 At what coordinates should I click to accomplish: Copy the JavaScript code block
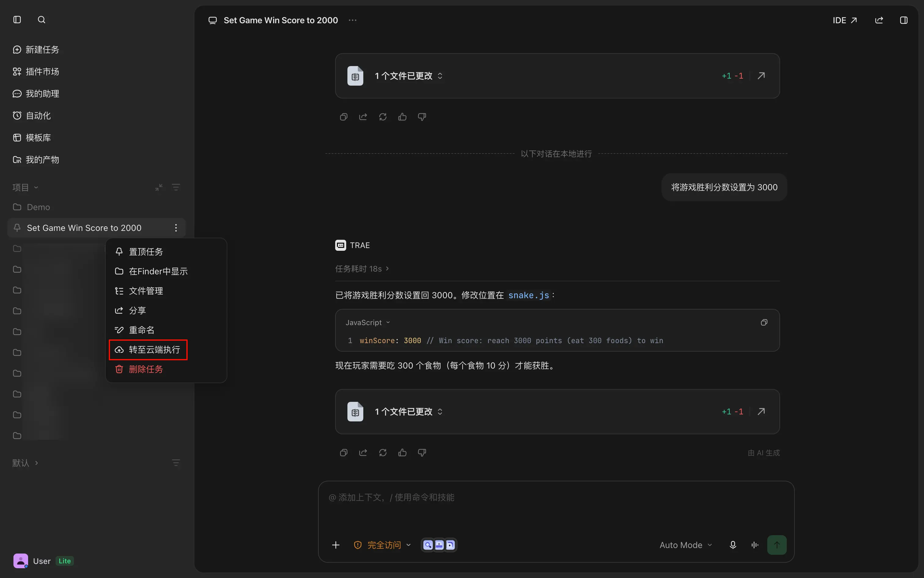pos(764,322)
